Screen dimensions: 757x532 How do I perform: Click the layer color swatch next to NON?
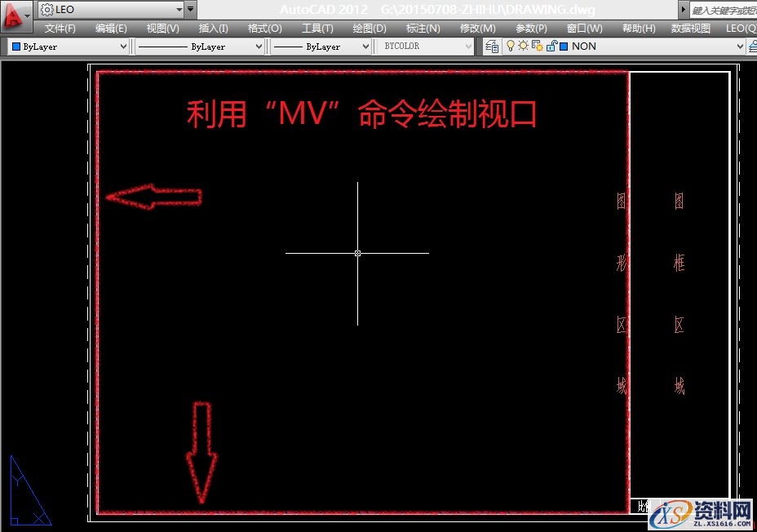tap(564, 47)
